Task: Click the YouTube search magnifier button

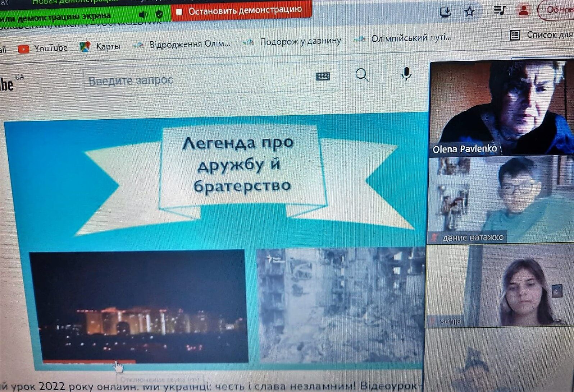Action: [362, 75]
